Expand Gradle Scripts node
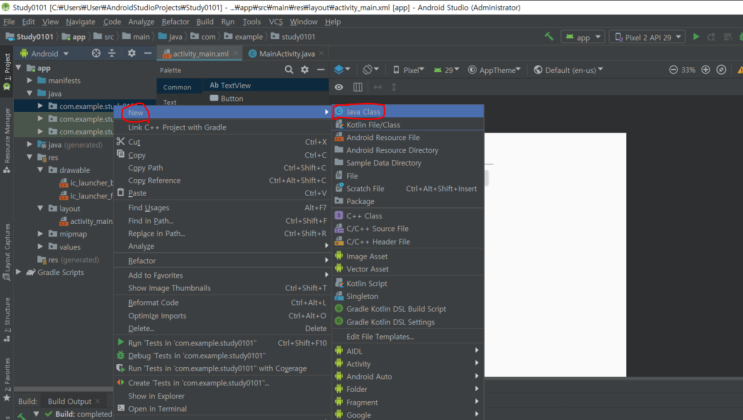 click(x=18, y=272)
